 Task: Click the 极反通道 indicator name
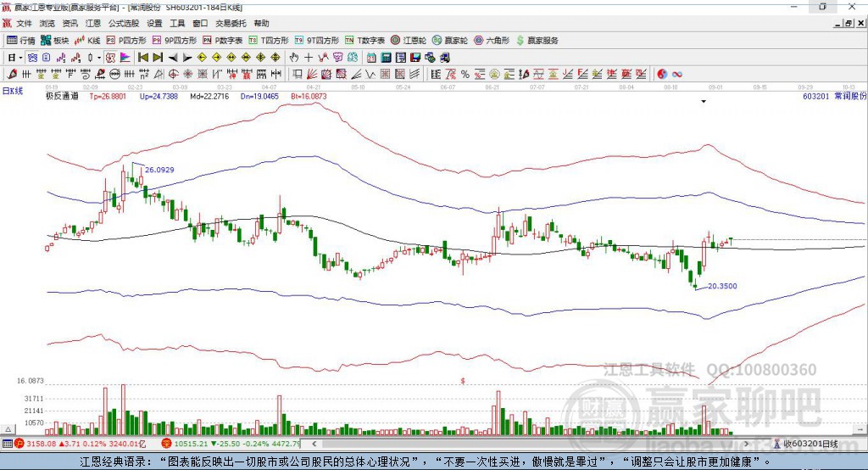(62, 96)
